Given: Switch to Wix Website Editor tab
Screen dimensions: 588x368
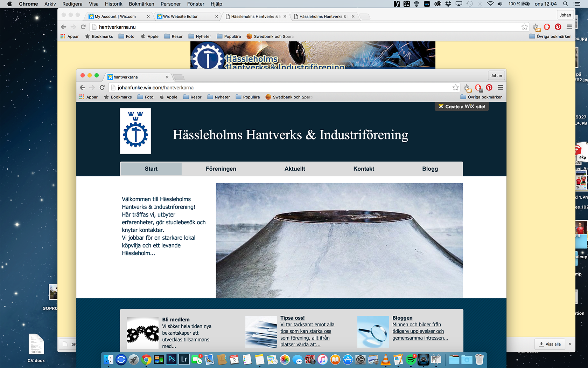Looking at the screenshot, I should pos(187,16).
